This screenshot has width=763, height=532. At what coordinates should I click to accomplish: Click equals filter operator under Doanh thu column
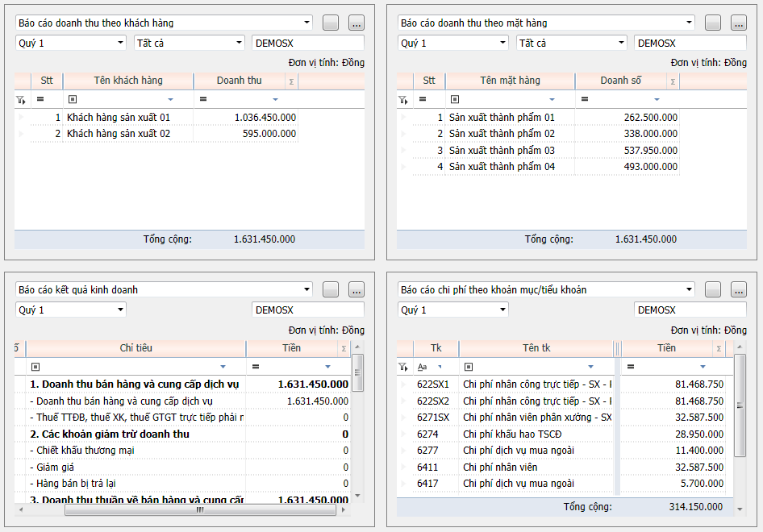(x=203, y=99)
